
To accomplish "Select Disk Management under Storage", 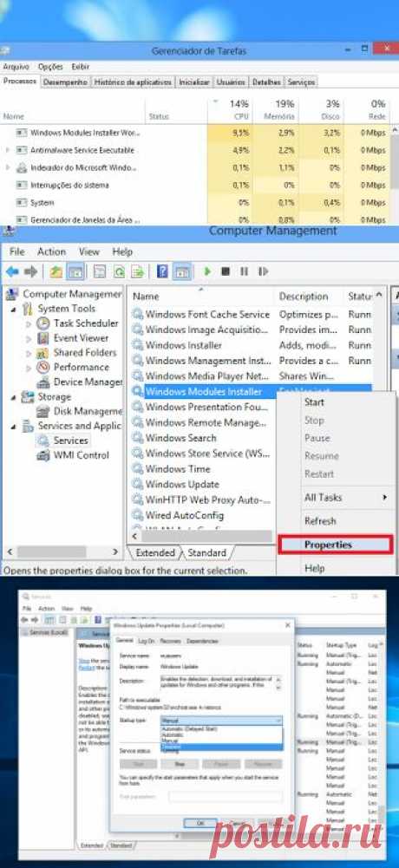I will point(88,411).
